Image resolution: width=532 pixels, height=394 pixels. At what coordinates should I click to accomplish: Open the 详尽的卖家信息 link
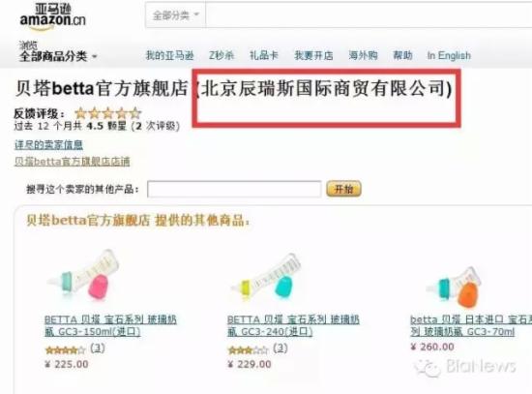[49, 145]
